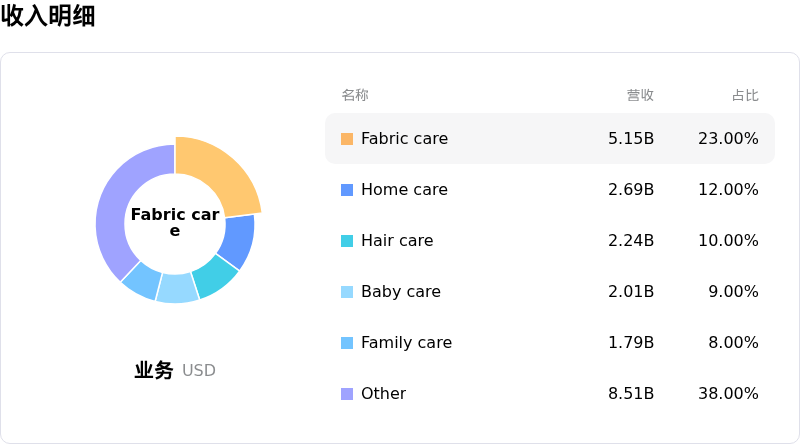
Task: Select the Baby care row label
Action: point(401,292)
